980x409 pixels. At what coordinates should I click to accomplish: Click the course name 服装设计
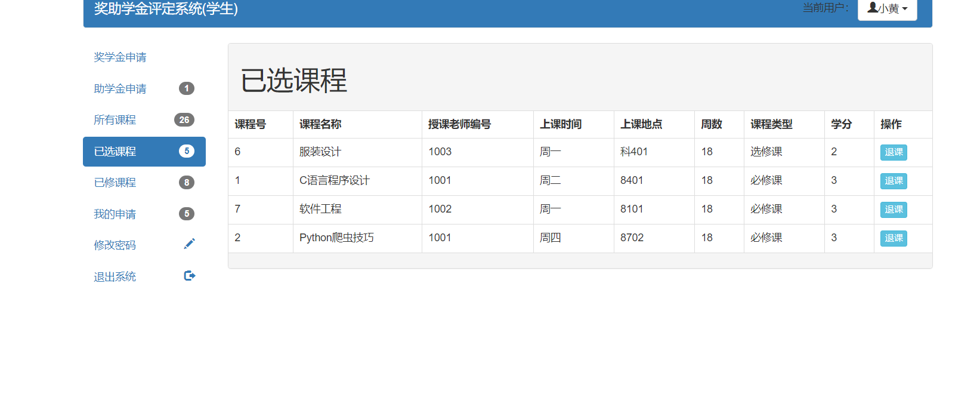320,152
